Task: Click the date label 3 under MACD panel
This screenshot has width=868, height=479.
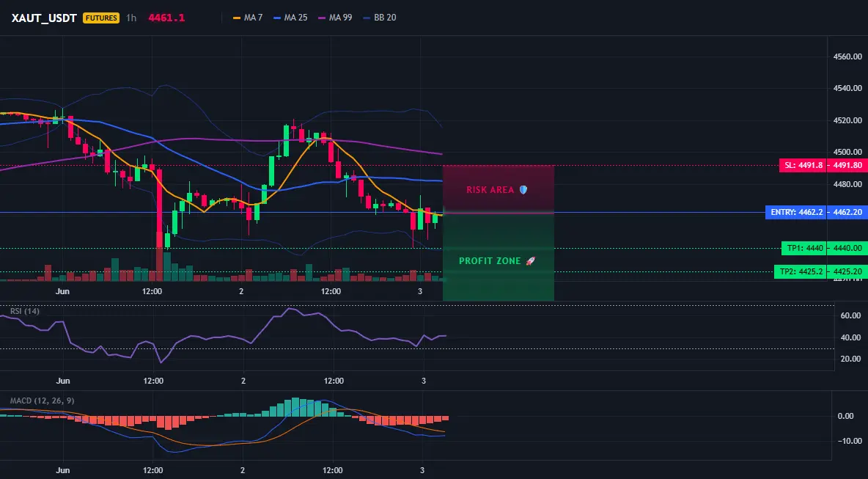Action: point(424,470)
